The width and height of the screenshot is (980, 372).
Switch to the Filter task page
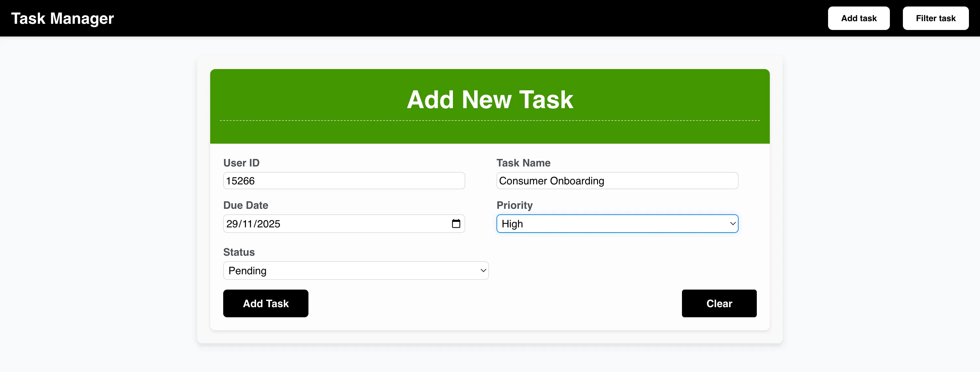pos(935,18)
